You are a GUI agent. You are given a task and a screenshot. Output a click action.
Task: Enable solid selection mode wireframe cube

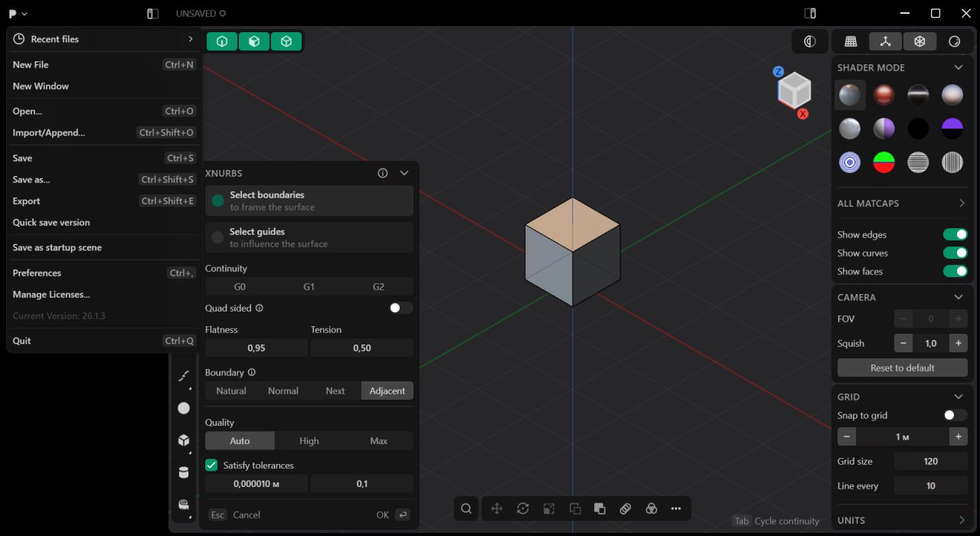tap(286, 41)
